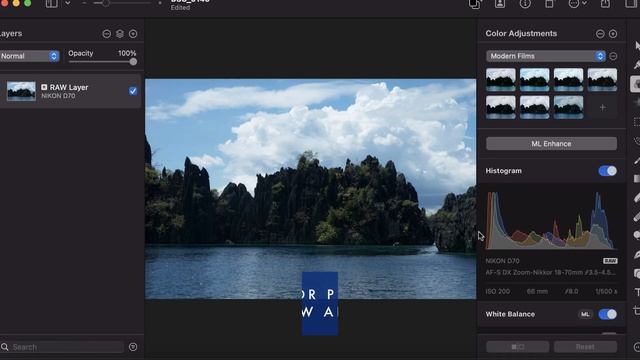Click the RAW badge under the histogram
Screen dimensions: 640x360
tap(610, 261)
